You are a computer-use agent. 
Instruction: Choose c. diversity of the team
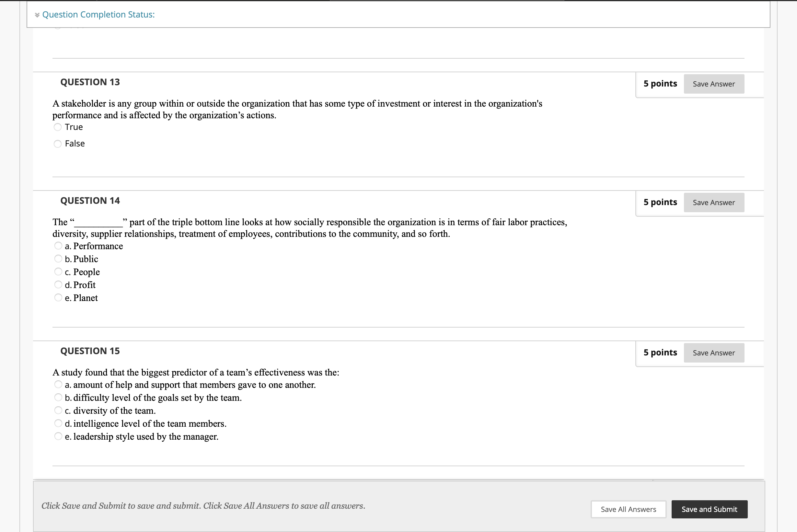click(x=58, y=410)
